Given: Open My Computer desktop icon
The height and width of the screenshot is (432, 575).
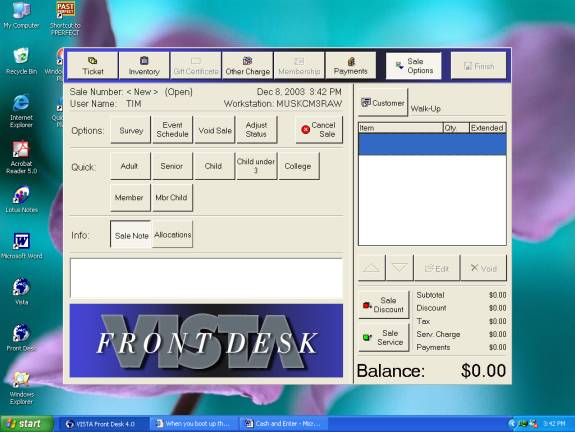Looking at the screenshot, I should pos(21,15).
